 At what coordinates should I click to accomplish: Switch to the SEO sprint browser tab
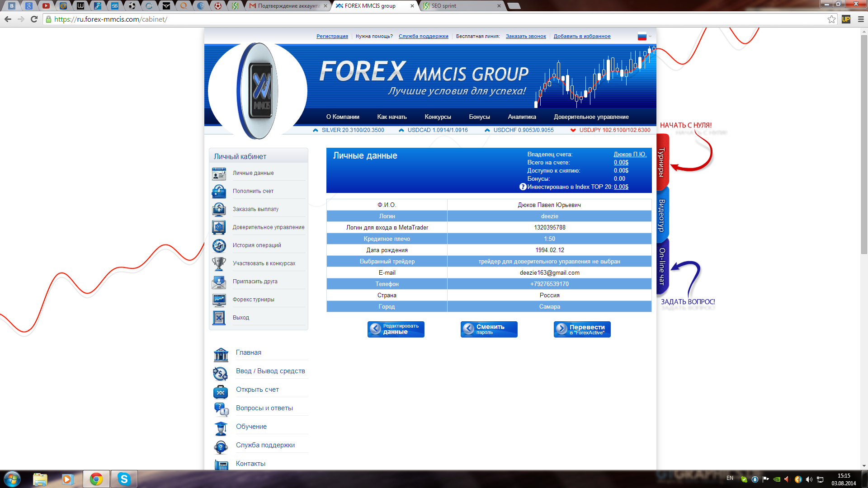click(x=463, y=6)
